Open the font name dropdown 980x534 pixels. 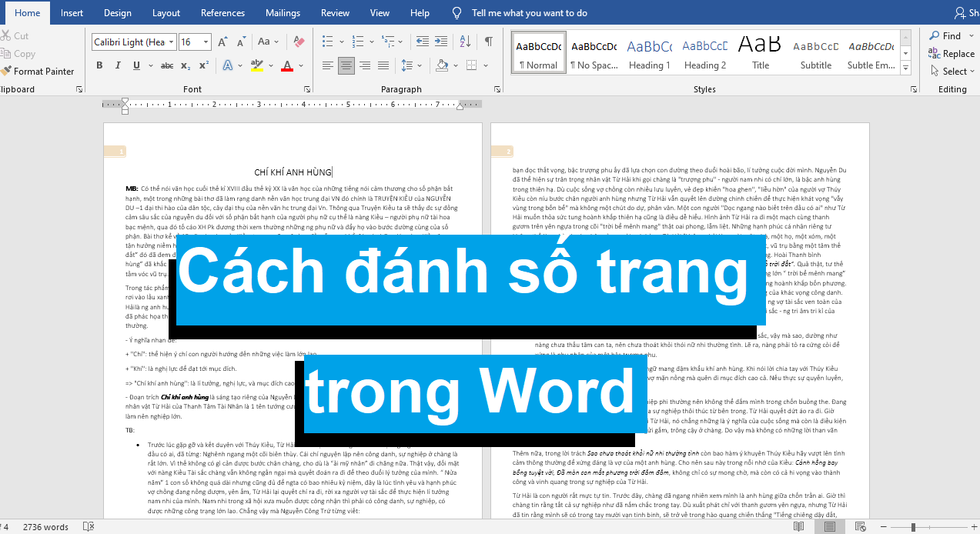coord(171,42)
